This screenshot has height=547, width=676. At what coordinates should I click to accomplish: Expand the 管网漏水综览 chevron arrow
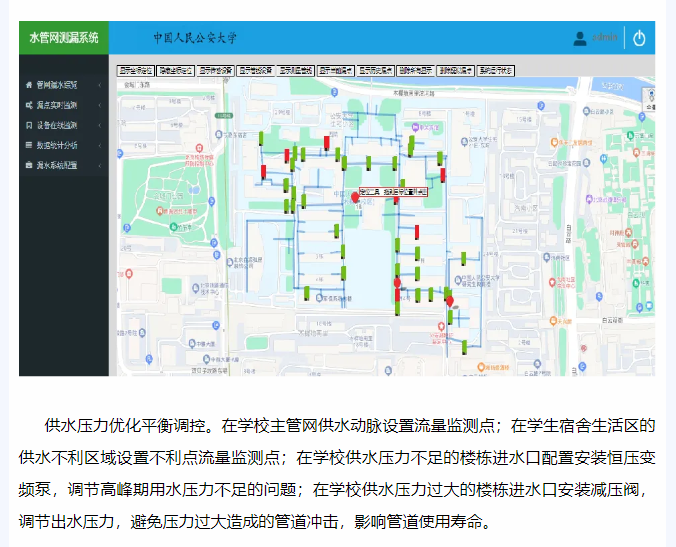point(100,85)
